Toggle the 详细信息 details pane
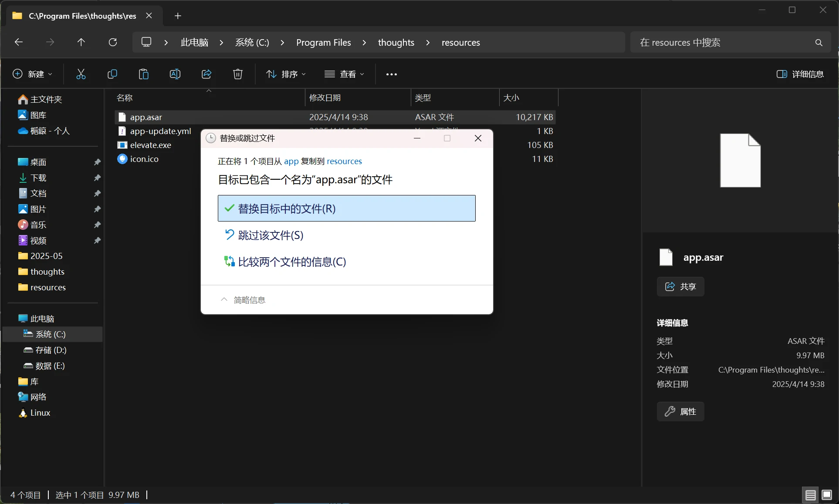The width and height of the screenshot is (839, 504). click(800, 74)
